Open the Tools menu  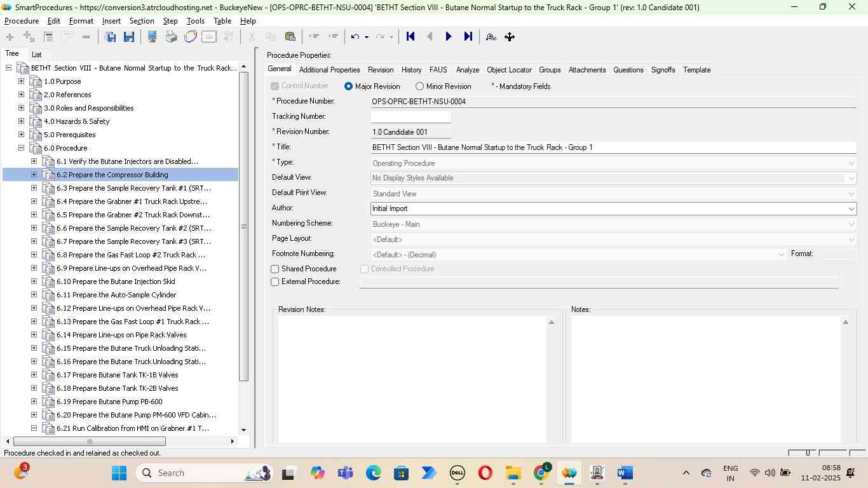(195, 21)
